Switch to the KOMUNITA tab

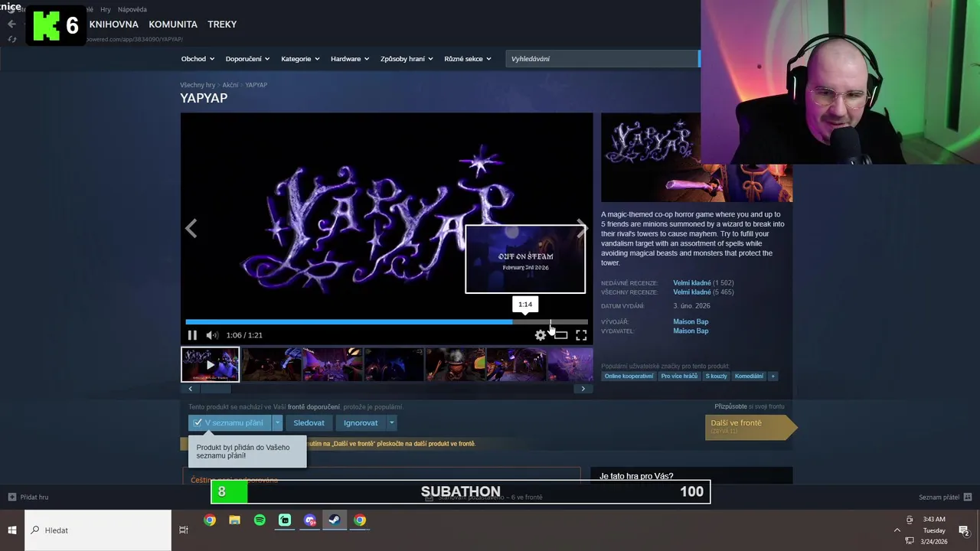[173, 24]
